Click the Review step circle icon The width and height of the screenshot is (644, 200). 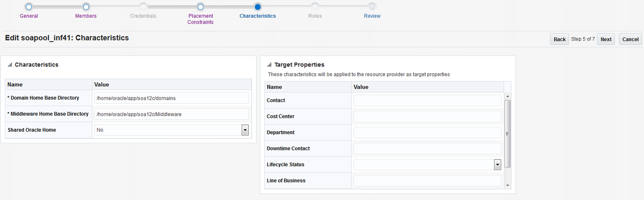(372, 7)
